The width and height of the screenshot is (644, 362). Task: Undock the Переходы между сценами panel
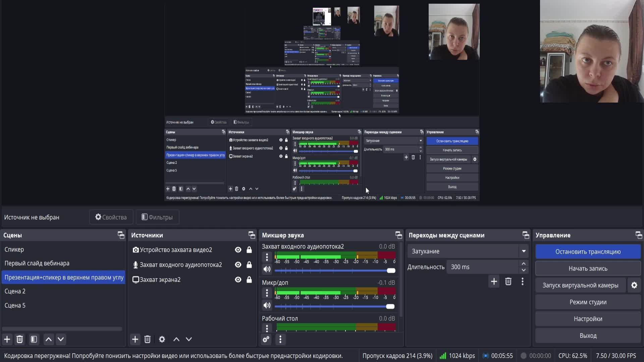[x=526, y=235]
